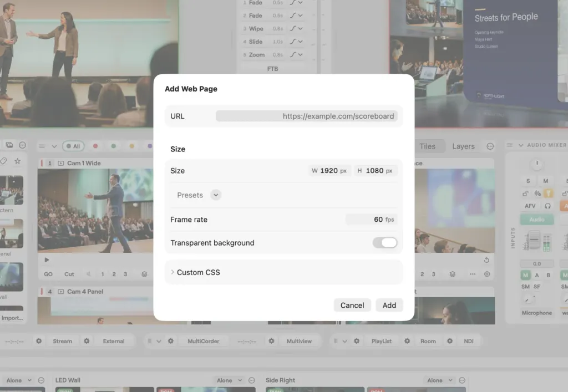Click the Frame rate 60 fps field
This screenshot has width=568, height=392.
click(x=371, y=220)
